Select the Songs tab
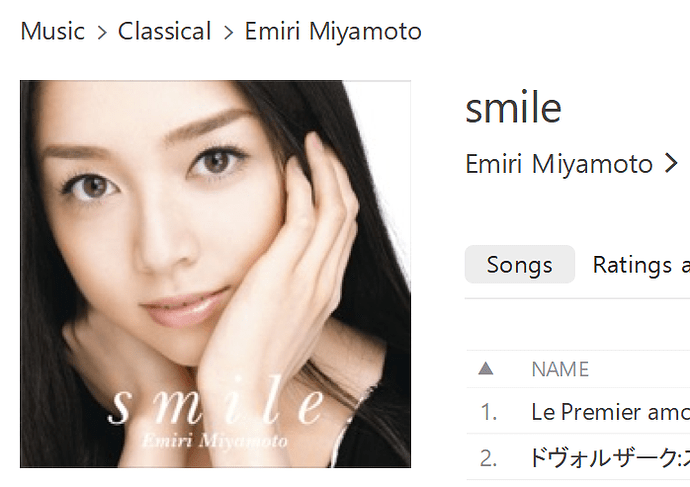The width and height of the screenshot is (690, 487). pyautogui.click(x=520, y=264)
